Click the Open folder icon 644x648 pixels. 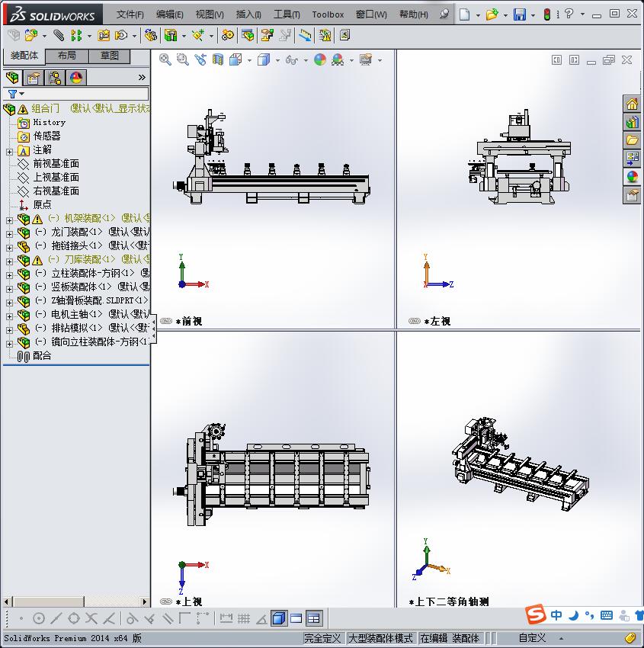pos(492,14)
